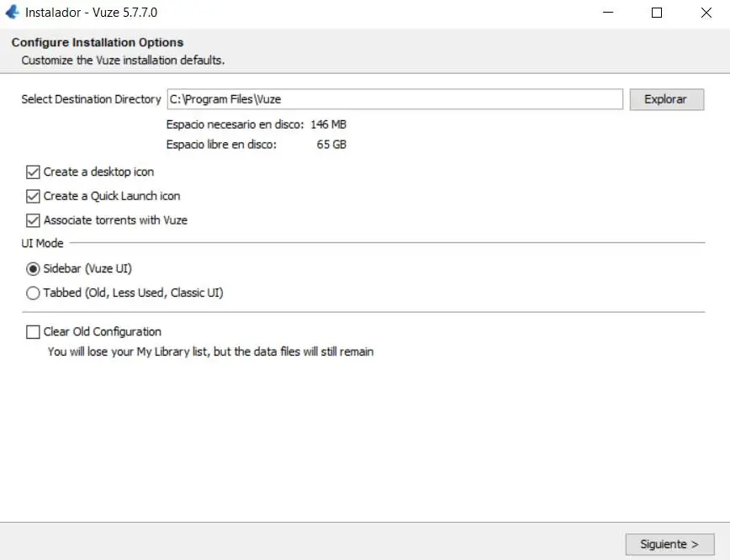Continue with the Siguiente > button

coord(669,544)
